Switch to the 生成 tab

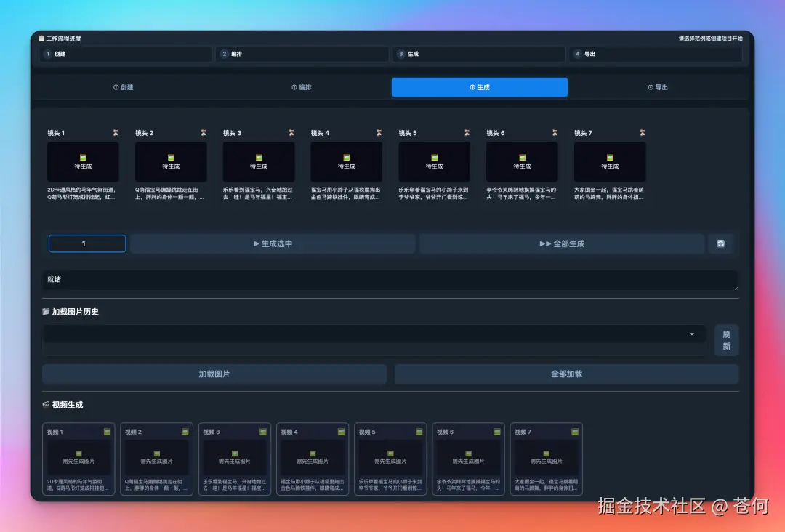point(479,86)
